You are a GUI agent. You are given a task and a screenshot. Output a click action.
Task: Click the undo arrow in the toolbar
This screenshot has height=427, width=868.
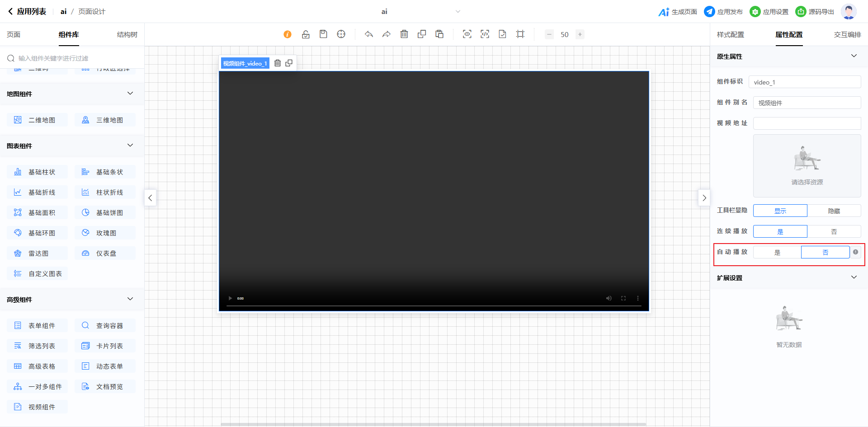tap(369, 34)
